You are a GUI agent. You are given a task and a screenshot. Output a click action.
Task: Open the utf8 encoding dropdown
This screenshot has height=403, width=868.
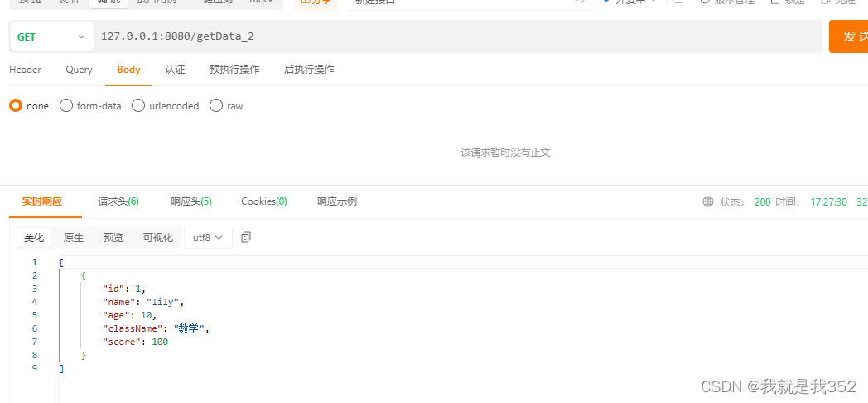click(208, 238)
